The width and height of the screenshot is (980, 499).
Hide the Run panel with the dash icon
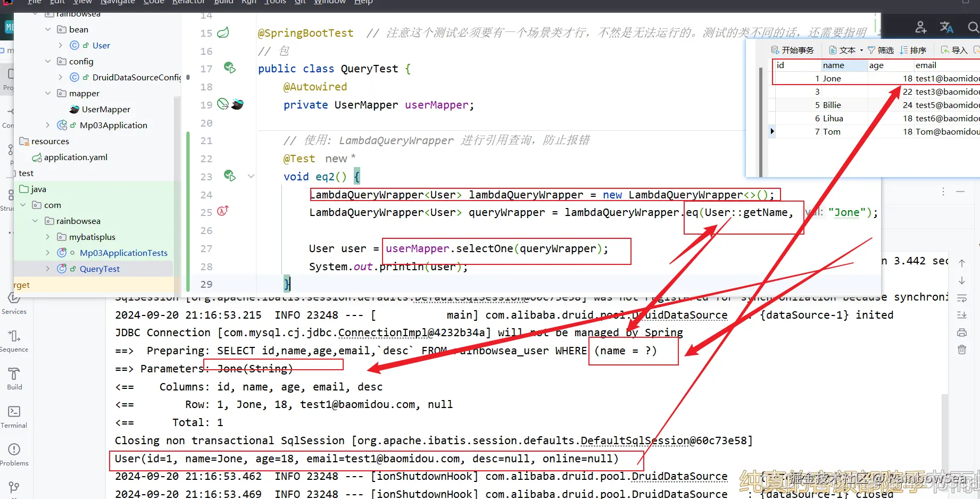[x=960, y=192]
